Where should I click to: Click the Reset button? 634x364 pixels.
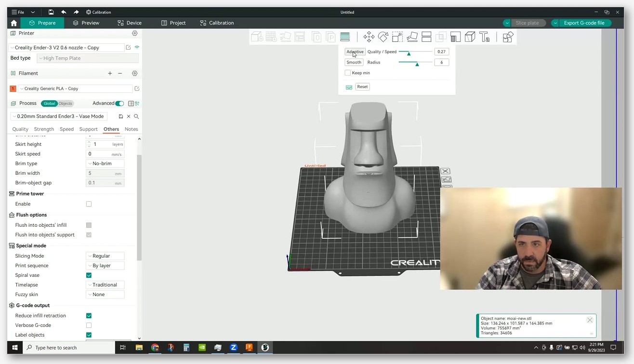coord(362,87)
